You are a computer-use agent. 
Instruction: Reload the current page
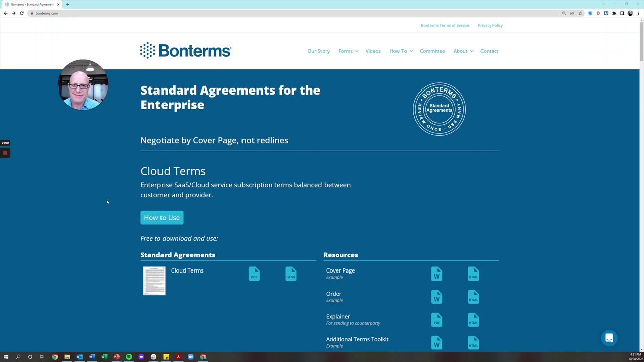(x=21, y=13)
